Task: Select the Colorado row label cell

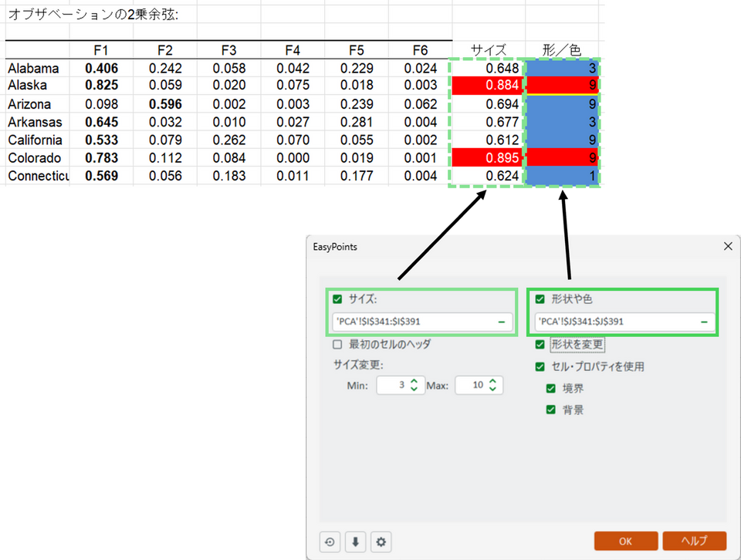Action: point(37,158)
